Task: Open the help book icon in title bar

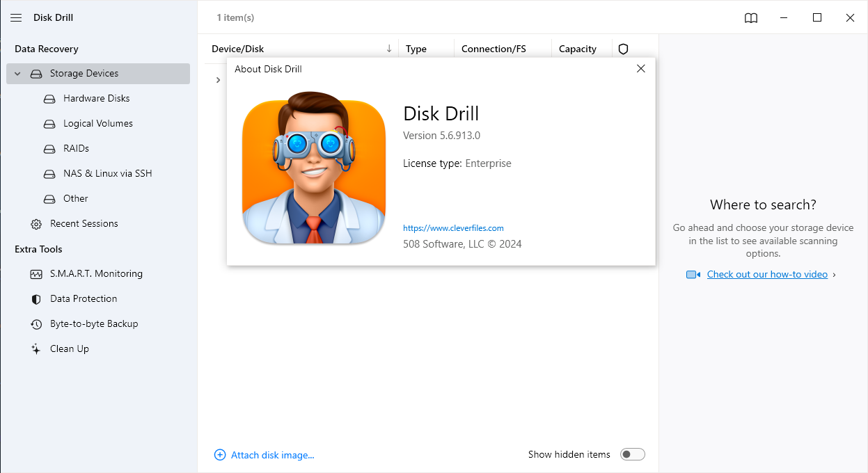Action: [751, 18]
